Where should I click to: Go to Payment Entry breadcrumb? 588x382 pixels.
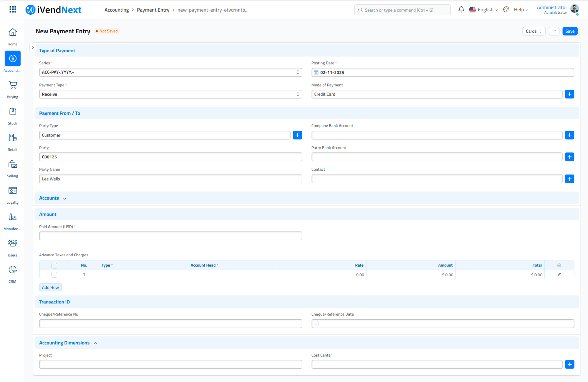(x=153, y=10)
